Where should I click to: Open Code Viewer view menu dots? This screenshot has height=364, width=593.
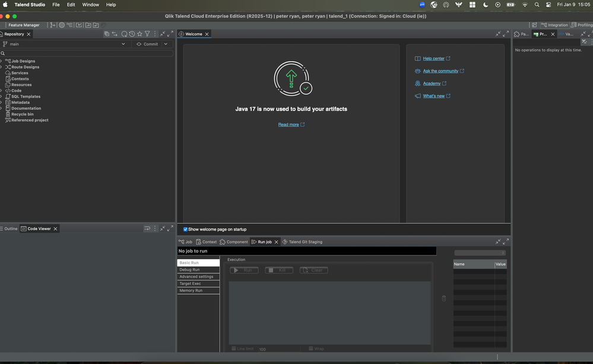point(155,228)
